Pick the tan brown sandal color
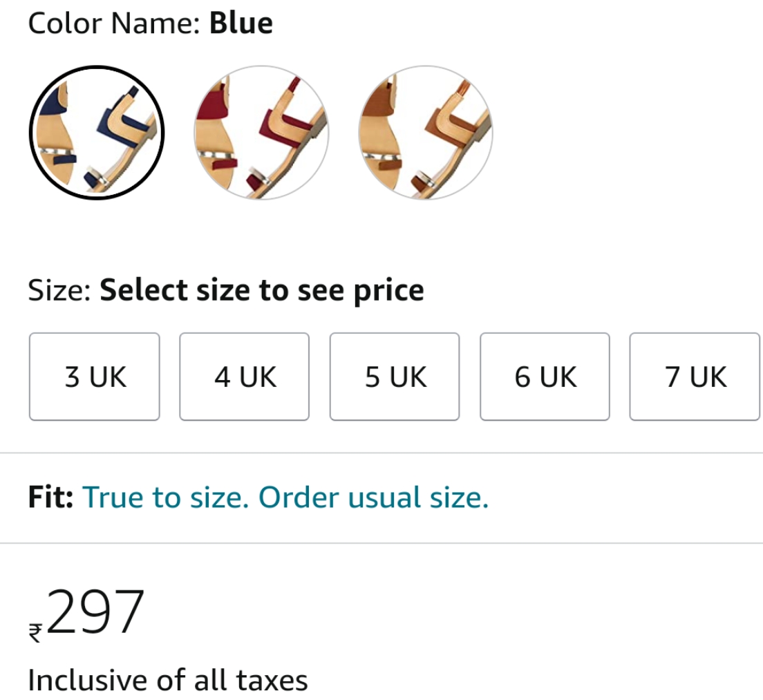 pos(426,133)
